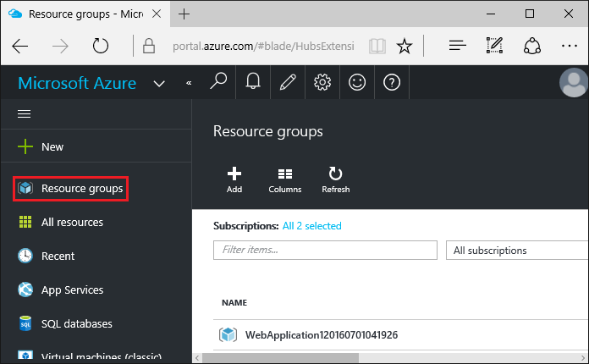Click the Microsoft Azure logo text
Screen dimensions: 589x364
coord(77,83)
